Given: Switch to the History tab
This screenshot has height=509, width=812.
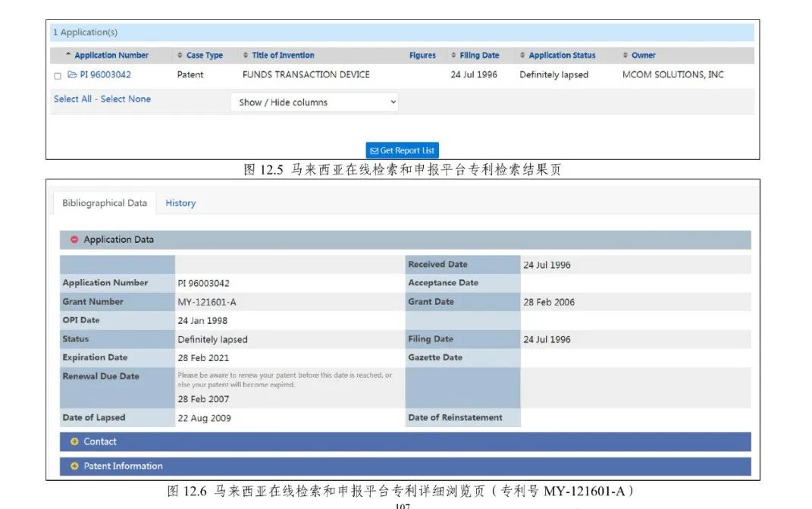Looking at the screenshot, I should (180, 203).
